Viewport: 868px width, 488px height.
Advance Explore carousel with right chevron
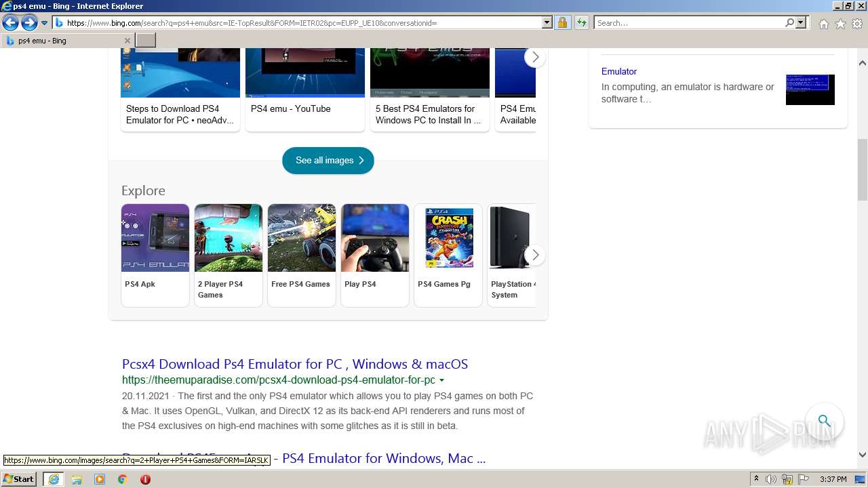click(535, 255)
